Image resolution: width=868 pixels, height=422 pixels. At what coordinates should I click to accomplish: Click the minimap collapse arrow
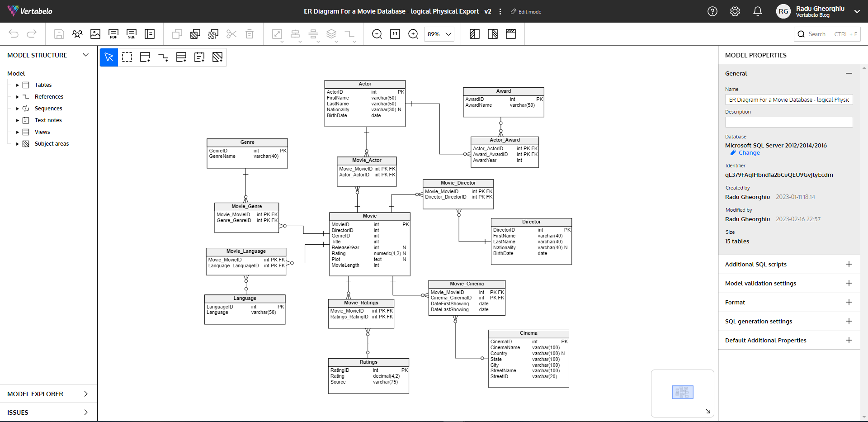pyautogui.click(x=708, y=411)
